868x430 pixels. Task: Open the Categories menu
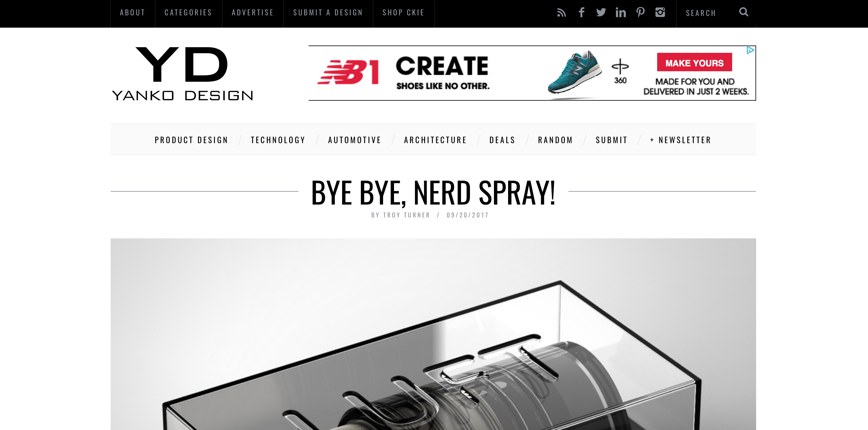tap(188, 13)
